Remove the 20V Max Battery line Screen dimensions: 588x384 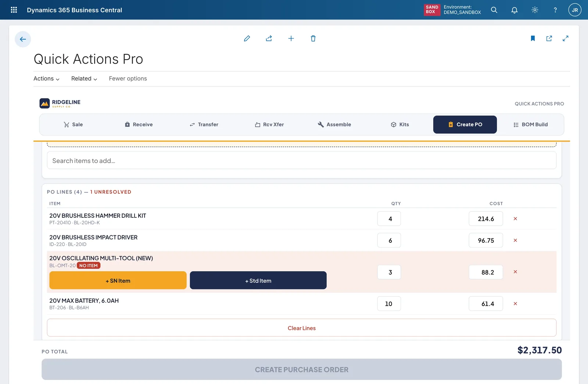pos(515,303)
